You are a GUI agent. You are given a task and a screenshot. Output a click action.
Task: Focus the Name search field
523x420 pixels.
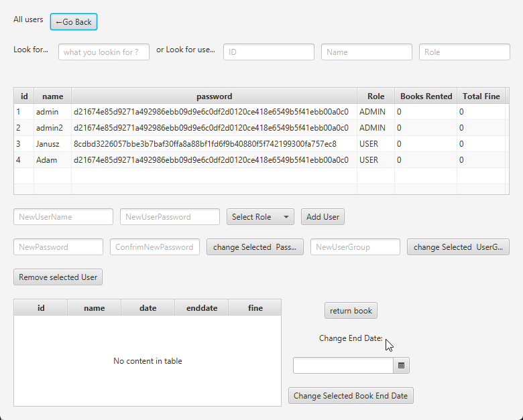(x=367, y=52)
